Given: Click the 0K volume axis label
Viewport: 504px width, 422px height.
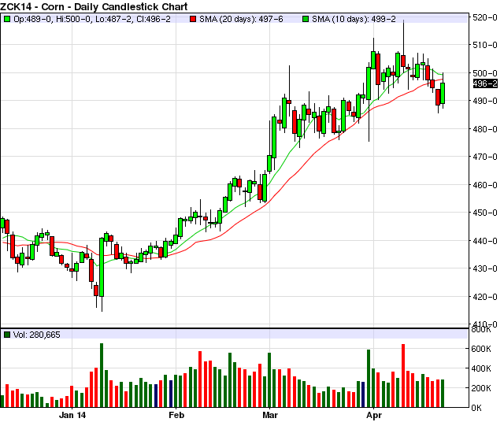Looking at the screenshot, I should [x=476, y=408].
